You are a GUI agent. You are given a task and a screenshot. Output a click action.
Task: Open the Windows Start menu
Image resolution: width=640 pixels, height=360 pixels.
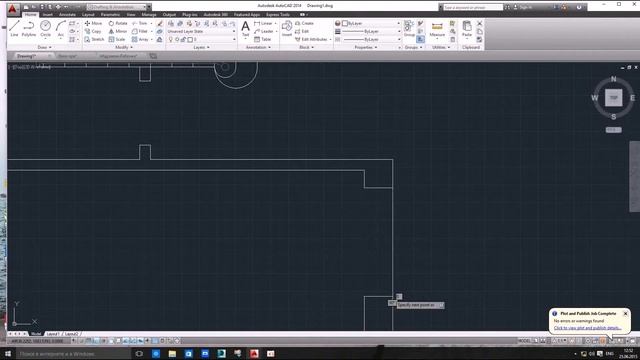(8, 353)
